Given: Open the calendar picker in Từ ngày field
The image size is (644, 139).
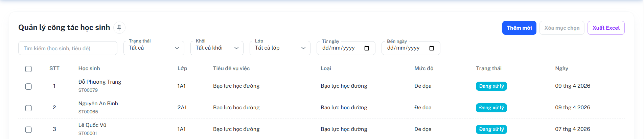Looking at the screenshot, I should pyautogui.click(x=367, y=48).
